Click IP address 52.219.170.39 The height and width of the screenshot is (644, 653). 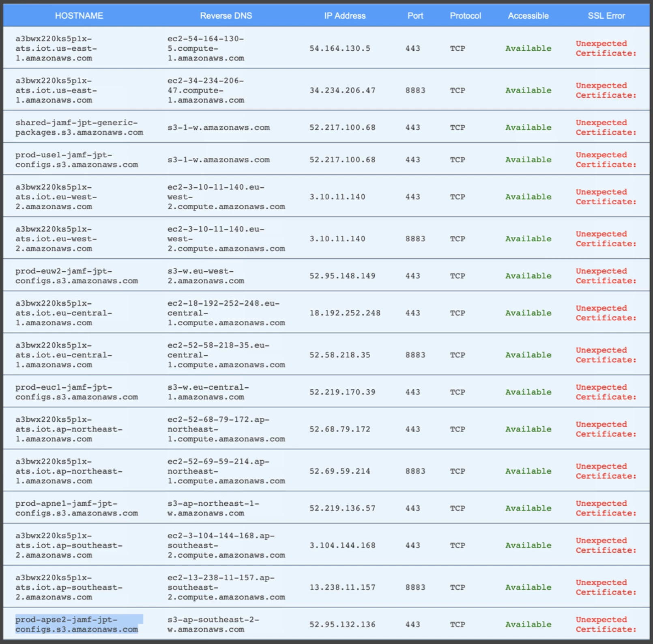pyautogui.click(x=342, y=392)
